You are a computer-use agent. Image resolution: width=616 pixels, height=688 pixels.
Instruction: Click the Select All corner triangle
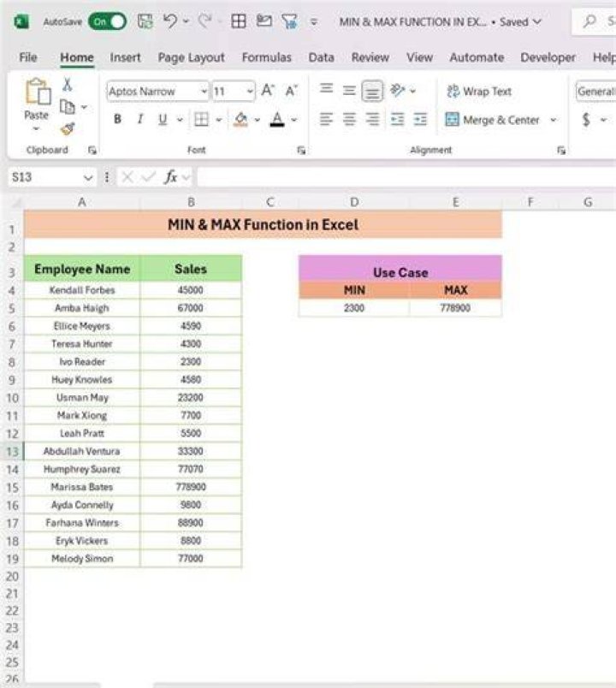click(x=15, y=202)
